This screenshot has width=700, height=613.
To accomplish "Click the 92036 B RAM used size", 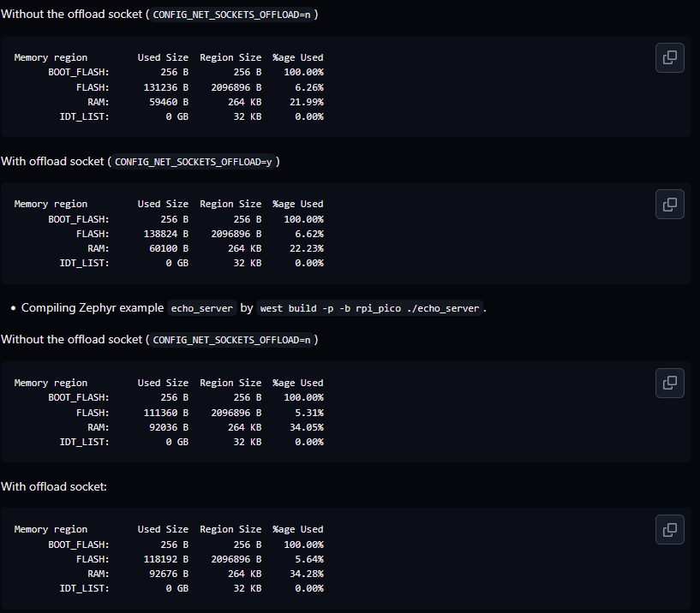I will tap(168, 427).
